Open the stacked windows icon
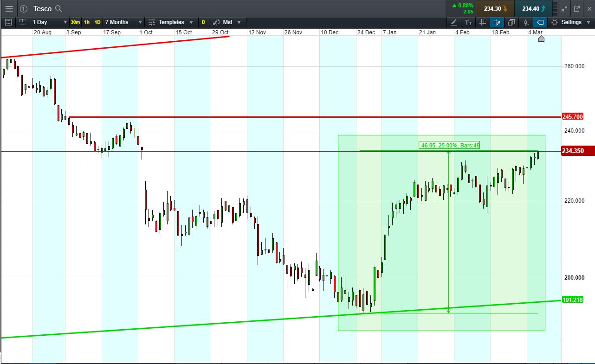This screenshot has height=364, width=595. tap(511, 22)
